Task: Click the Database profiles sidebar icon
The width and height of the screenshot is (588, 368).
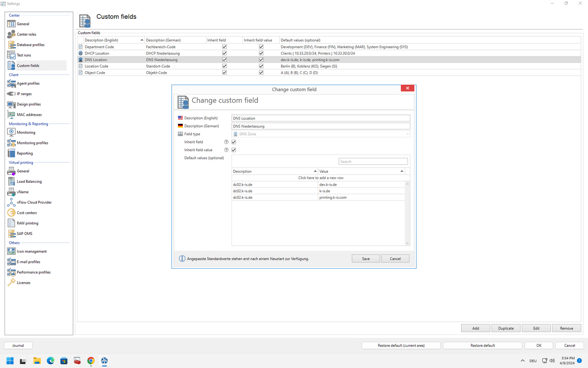Action: pyautogui.click(x=11, y=45)
